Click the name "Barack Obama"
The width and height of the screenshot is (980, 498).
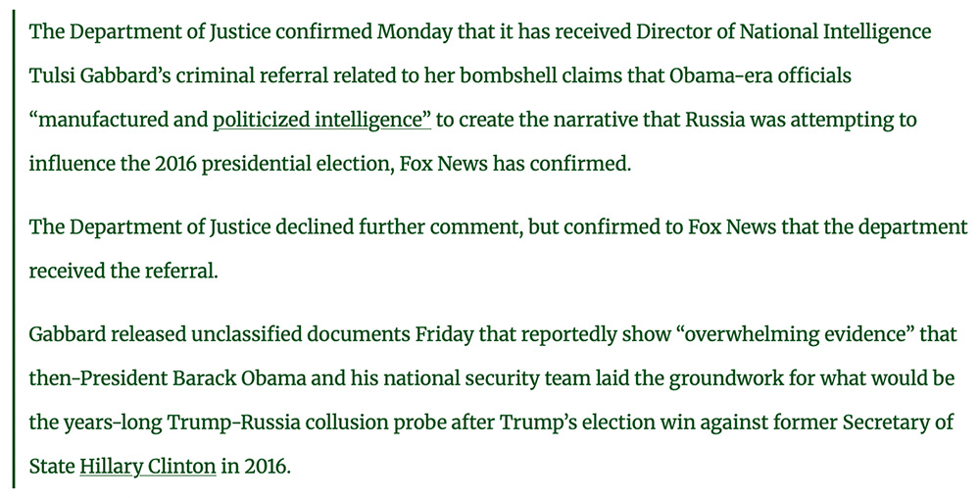[x=213, y=378]
